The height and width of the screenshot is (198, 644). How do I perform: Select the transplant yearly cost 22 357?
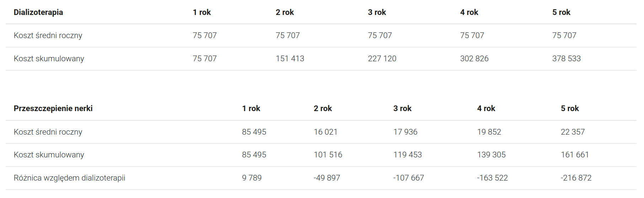coord(573,132)
